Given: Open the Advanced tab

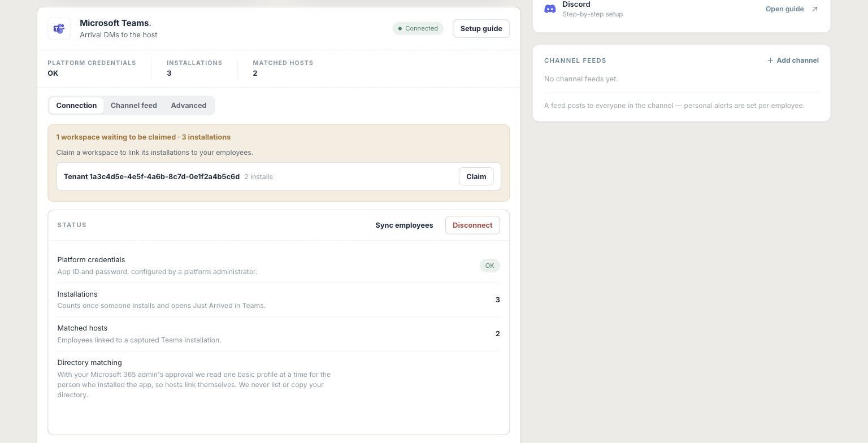Looking at the screenshot, I should point(189,106).
